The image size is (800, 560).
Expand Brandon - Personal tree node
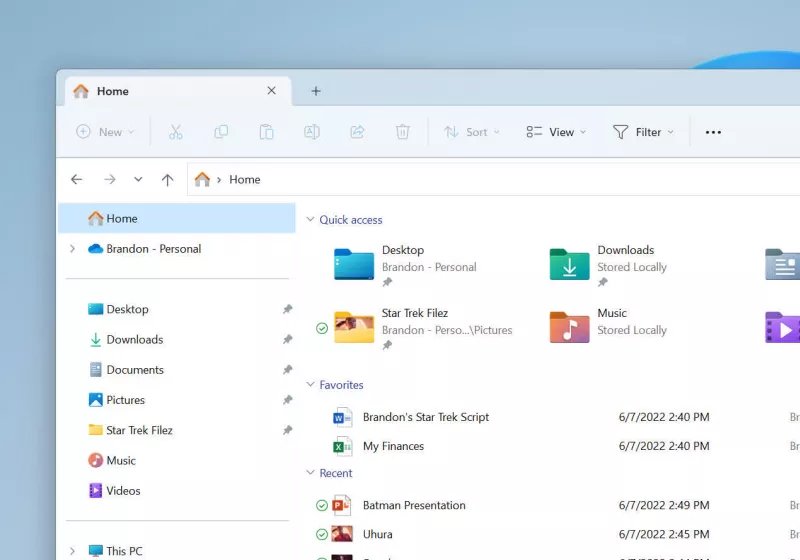tap(72, 249)
